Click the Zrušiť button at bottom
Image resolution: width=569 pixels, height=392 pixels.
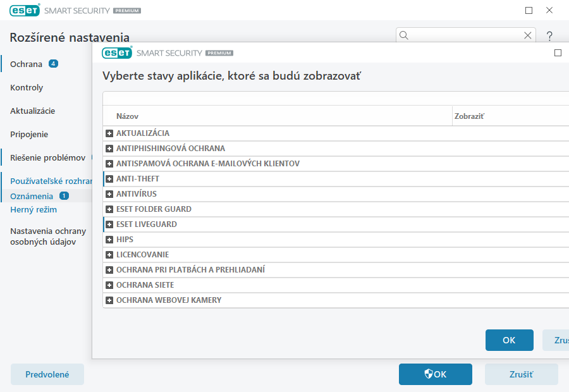click(521, 374)
